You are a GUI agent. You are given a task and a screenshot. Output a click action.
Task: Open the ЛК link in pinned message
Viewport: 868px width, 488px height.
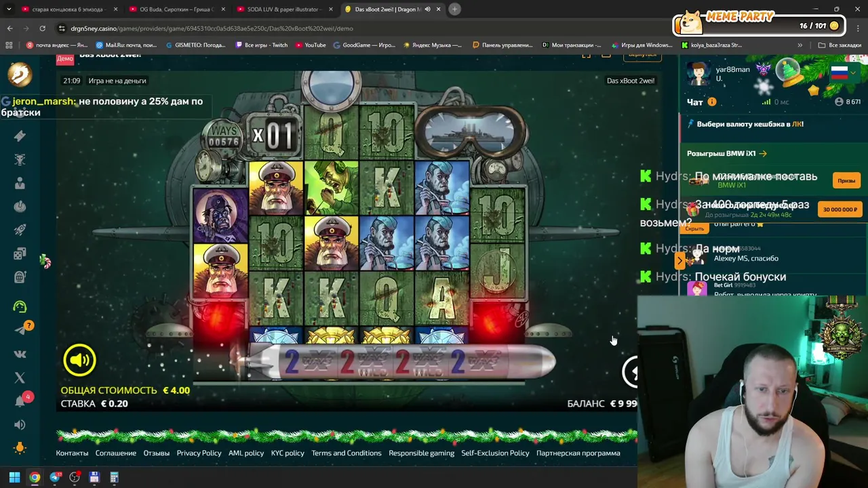pyautogui.click(x=797, y=124)
